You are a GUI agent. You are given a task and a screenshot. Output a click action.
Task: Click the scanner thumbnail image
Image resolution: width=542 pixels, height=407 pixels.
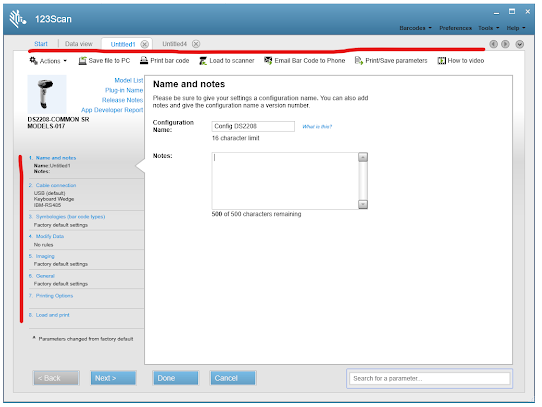47,94
